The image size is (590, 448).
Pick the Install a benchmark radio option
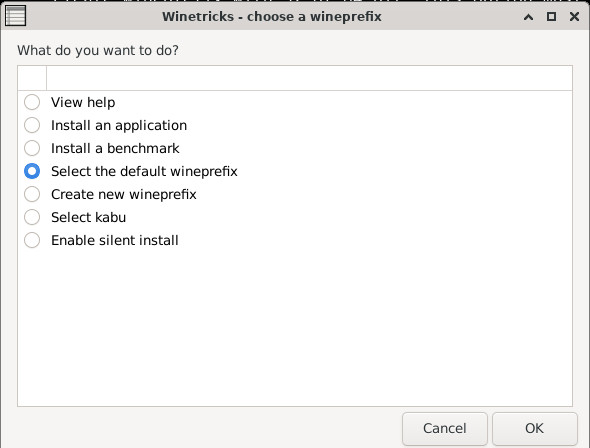(32, 148)
